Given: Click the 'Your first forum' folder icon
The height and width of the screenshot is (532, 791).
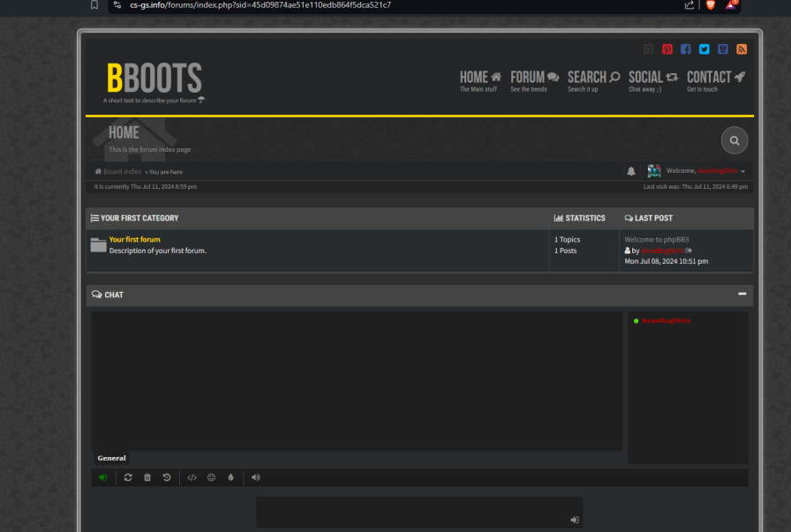Looking at the screenshot, I should (98, 245).
